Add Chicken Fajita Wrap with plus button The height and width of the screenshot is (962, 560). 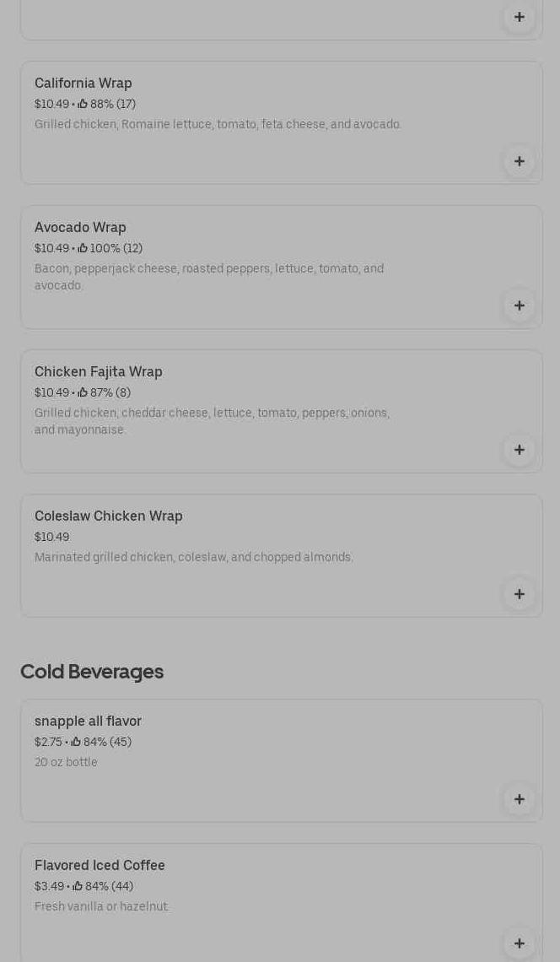click(x=519, y=450)
